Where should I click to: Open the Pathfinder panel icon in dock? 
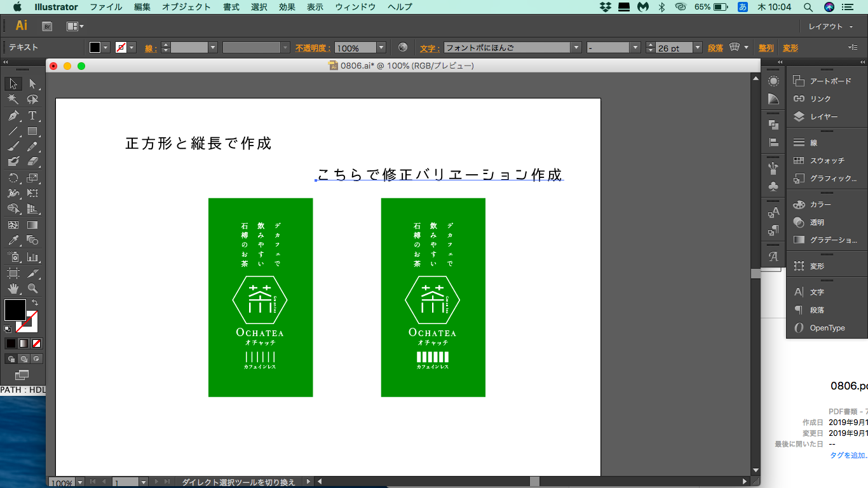point(773,125)
